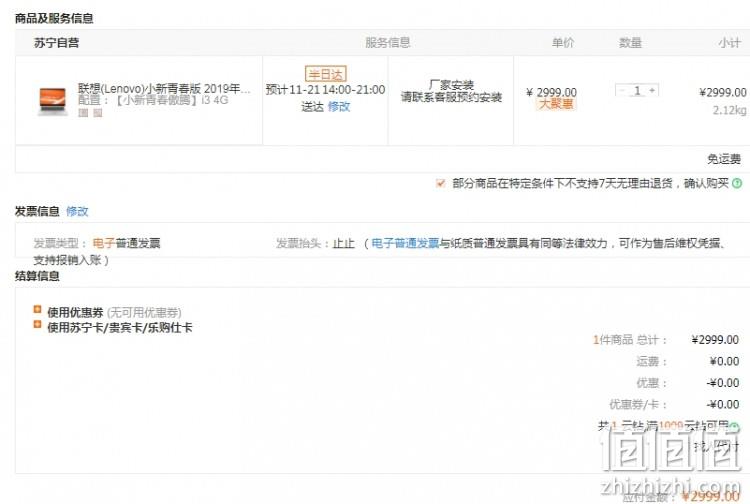Click the 免运费 text
Screen dimensions: 750x504
point(724,159)
